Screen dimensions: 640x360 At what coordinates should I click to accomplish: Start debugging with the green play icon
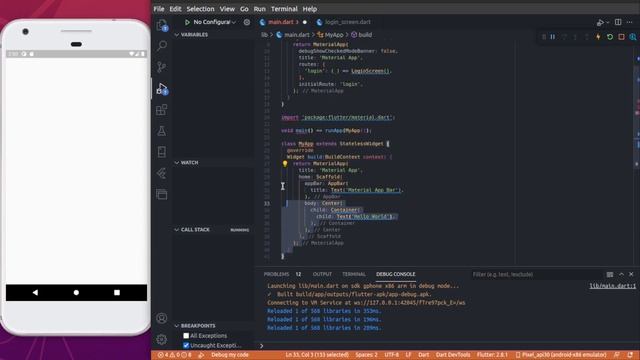pos(187,22)
